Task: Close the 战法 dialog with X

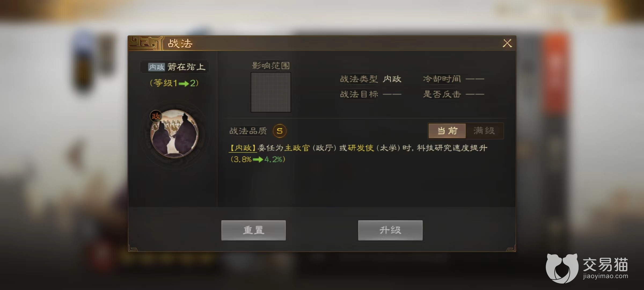Action: [507, 43]
